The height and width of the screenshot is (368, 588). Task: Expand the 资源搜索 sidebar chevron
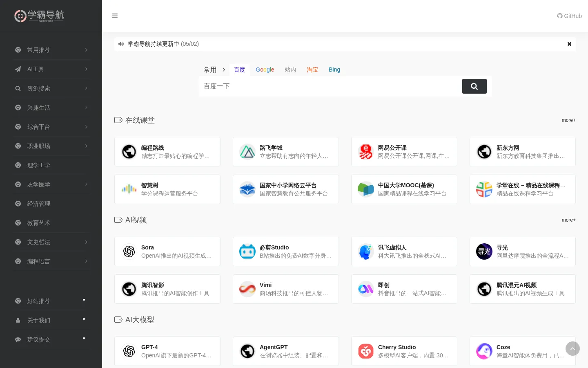click(x=86, y=88)
